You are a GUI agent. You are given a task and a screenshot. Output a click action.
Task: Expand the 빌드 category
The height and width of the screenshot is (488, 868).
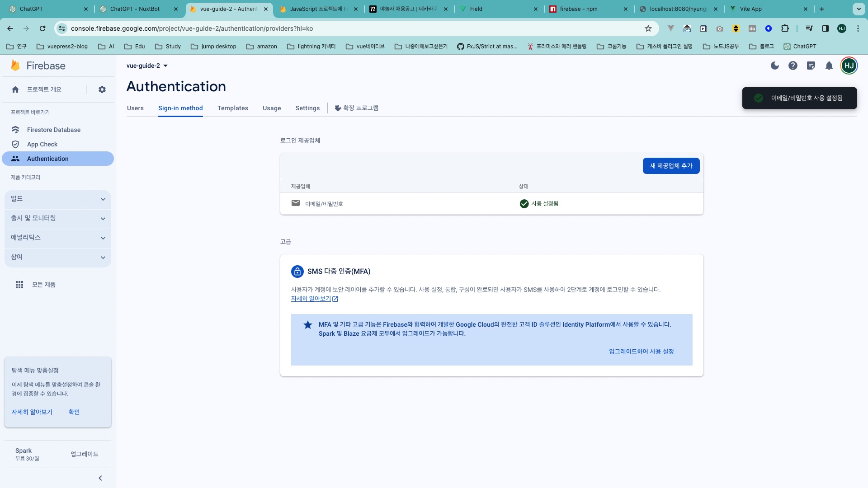click(x=58, y=199)
